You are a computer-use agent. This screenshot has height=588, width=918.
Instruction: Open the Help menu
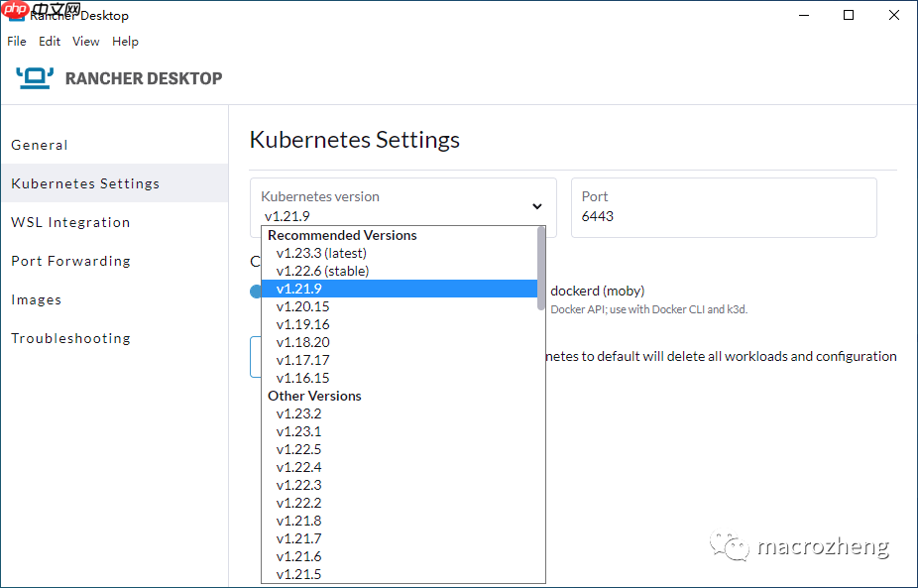click(125, 42)
